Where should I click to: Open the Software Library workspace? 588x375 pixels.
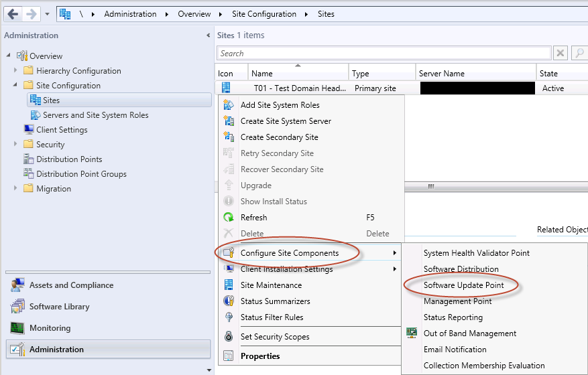pyautogui.click(x=59, y=307)
